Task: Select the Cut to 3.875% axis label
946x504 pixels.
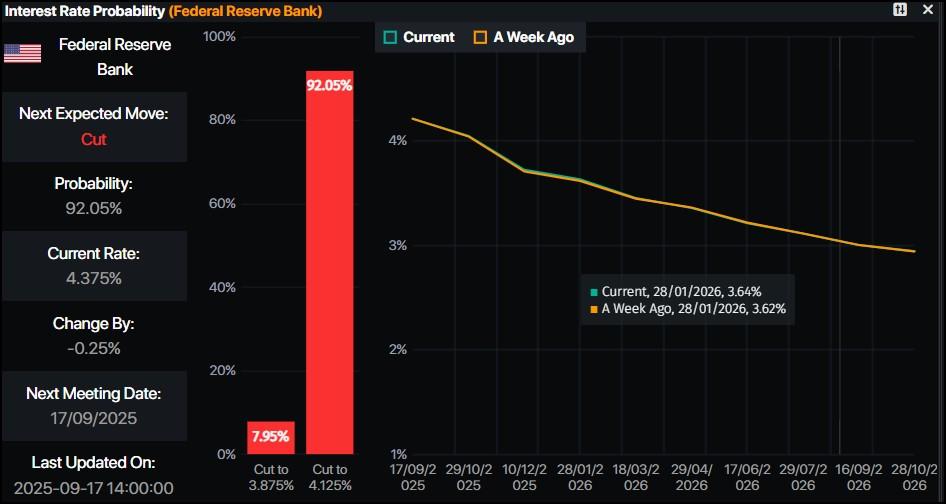Action: click(x=270, y=476)
